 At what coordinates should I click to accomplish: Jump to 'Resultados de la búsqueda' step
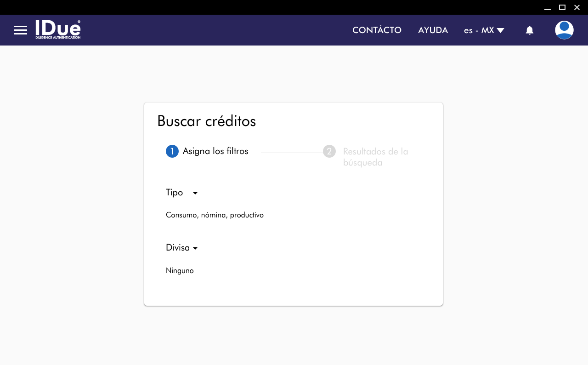[375, 157]
